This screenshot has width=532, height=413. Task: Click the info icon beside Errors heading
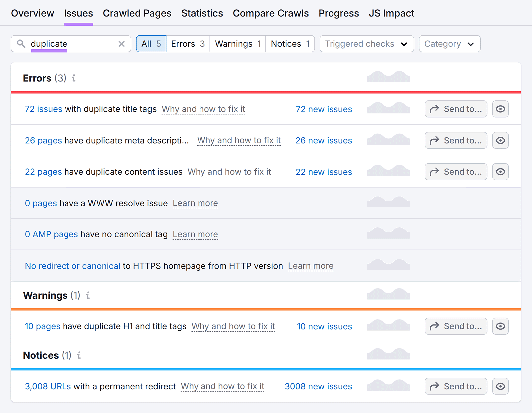[74, 78]
